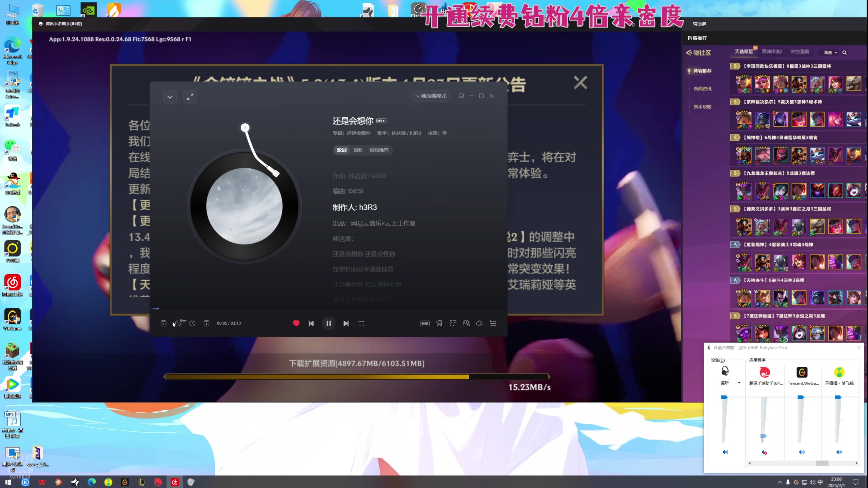This screenshot has width=868, height=488.
Task: Toggle desktop lyrics with the 词 icon
Action: tap(439, 323)
